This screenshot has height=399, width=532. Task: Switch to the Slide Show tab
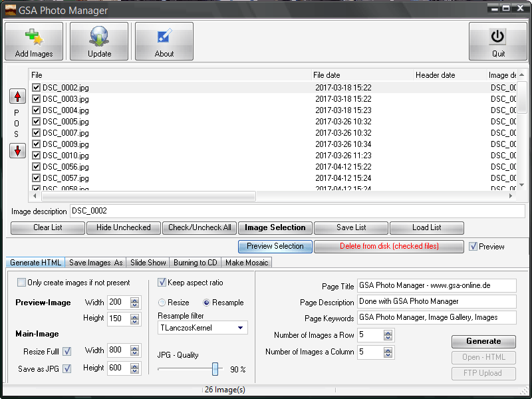149,263
